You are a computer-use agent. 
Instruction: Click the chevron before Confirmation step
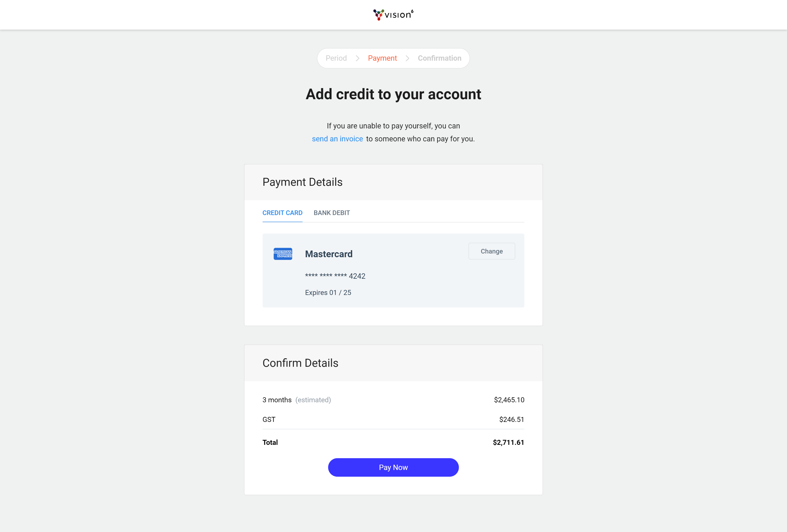[407, 58]
